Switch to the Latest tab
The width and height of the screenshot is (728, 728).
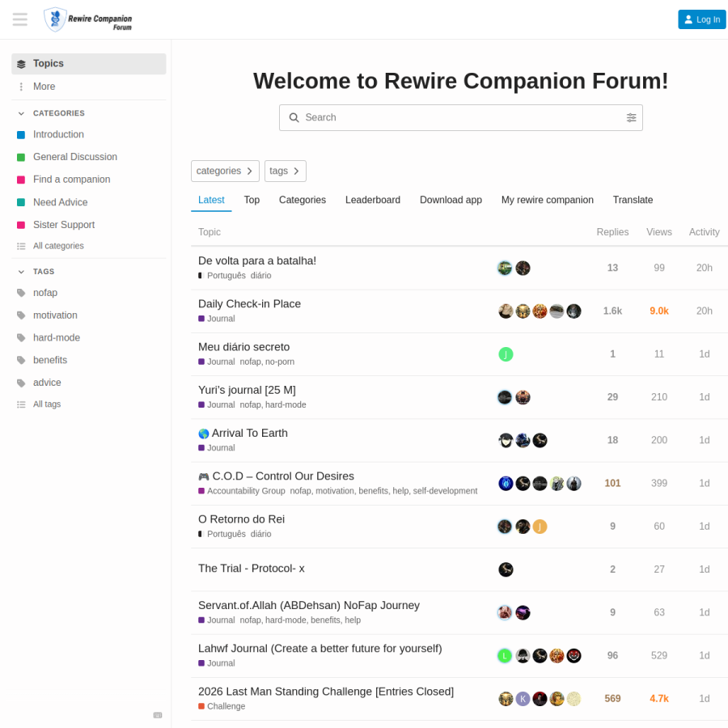pos(211,200)
